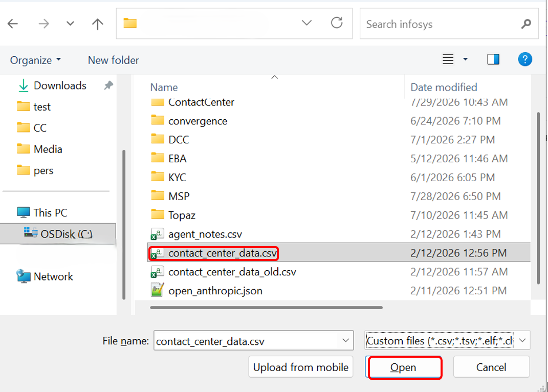
Task: Open the Custom files type dropdown
Action: pos(447,341)
